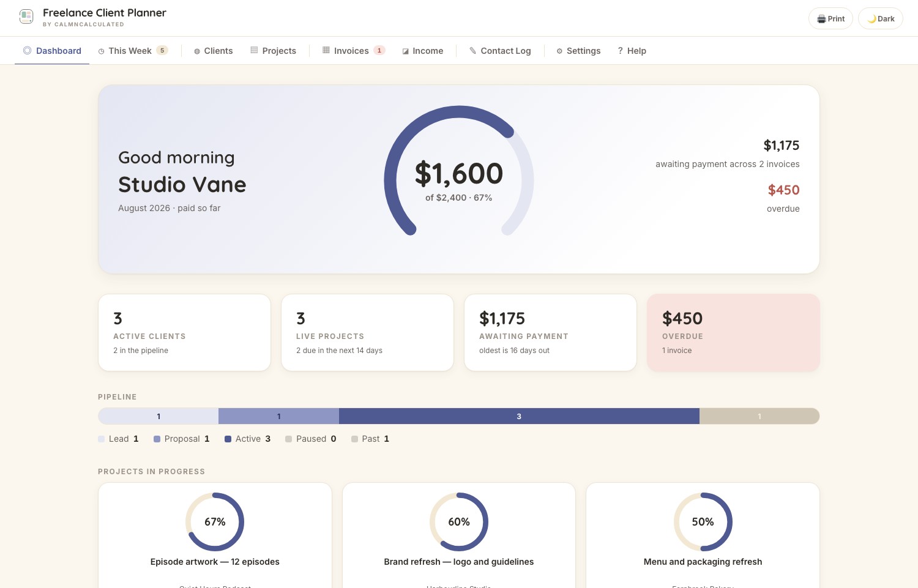The width and height of the screenshot is (918, 588).
Task: Click '2 in the pipeline' text
Action: click(141, 351)
